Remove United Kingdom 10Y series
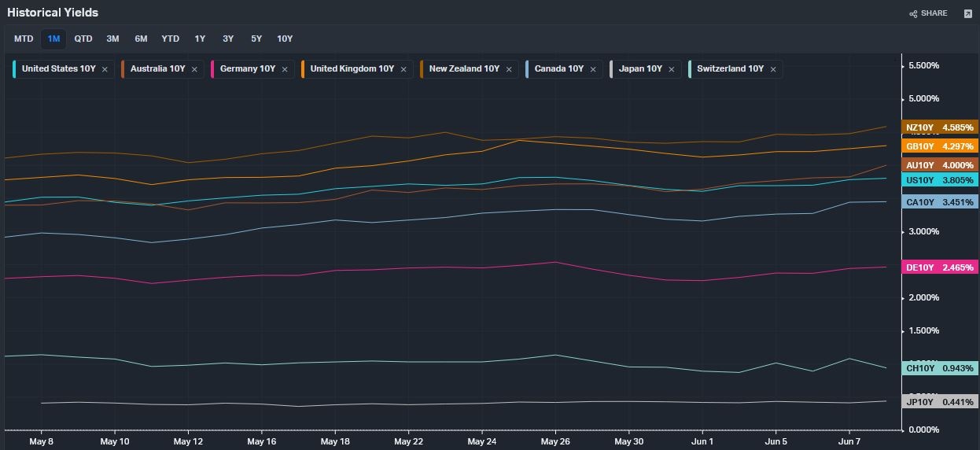The width and height of the screenshot is (980, 450). pyautogui.click(x=403, y=69)
